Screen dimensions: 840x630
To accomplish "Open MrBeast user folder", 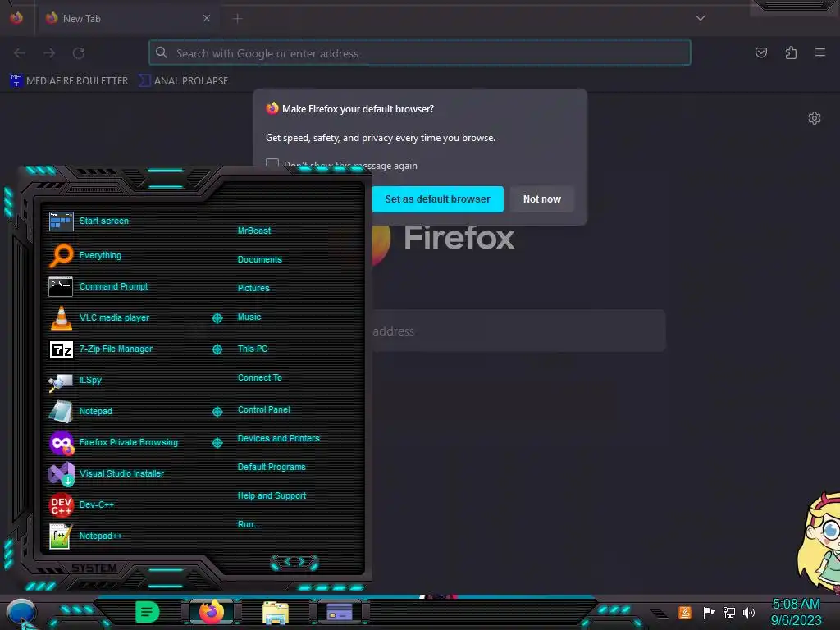I will (x=254, y=231).
